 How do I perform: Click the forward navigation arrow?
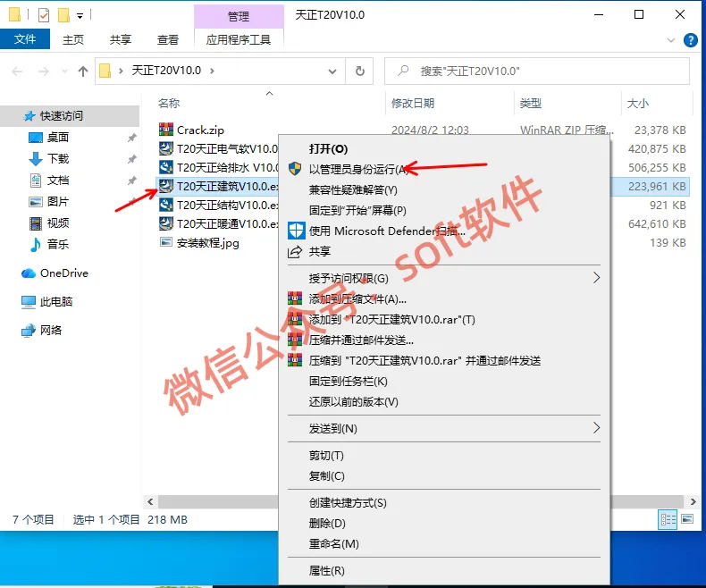(x=44, y=71)
